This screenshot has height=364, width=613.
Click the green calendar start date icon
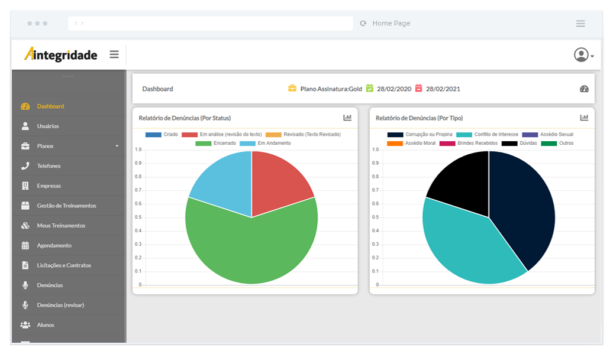click(x=369, y=88)
